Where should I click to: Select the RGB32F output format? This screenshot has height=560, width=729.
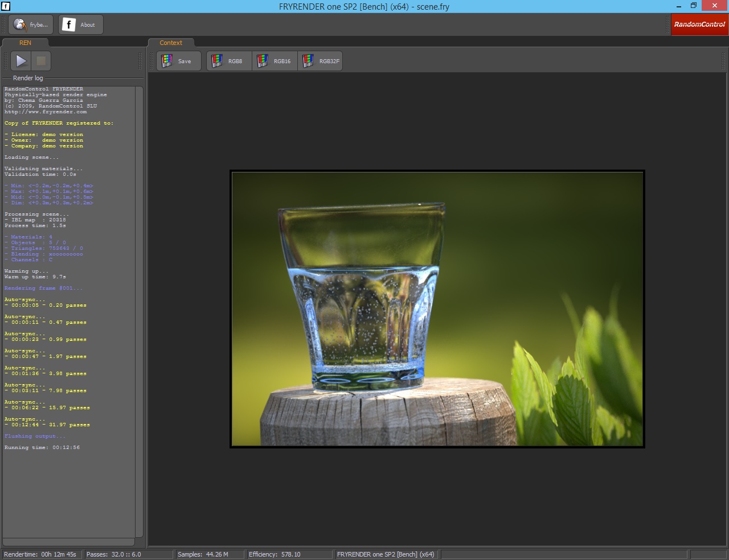click(x=320, y=61)
